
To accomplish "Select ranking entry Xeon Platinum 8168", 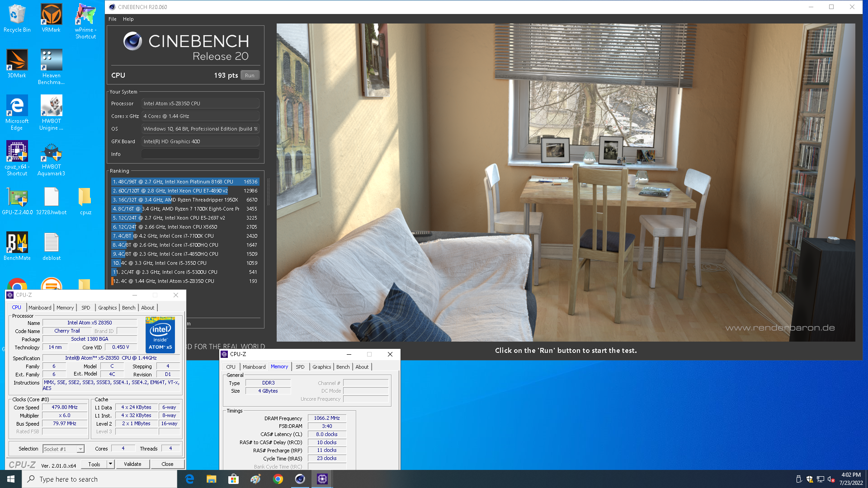I will (x=185, y=182).
